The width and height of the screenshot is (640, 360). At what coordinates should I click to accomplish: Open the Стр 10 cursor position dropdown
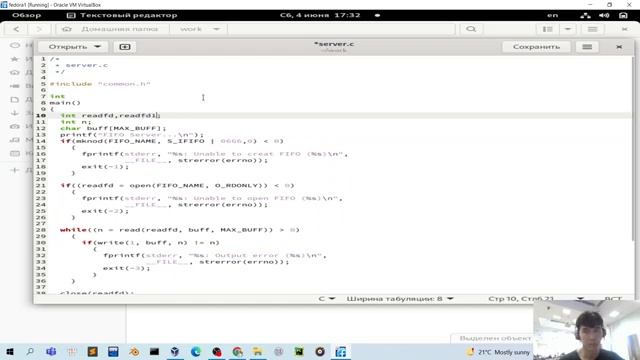536,299
